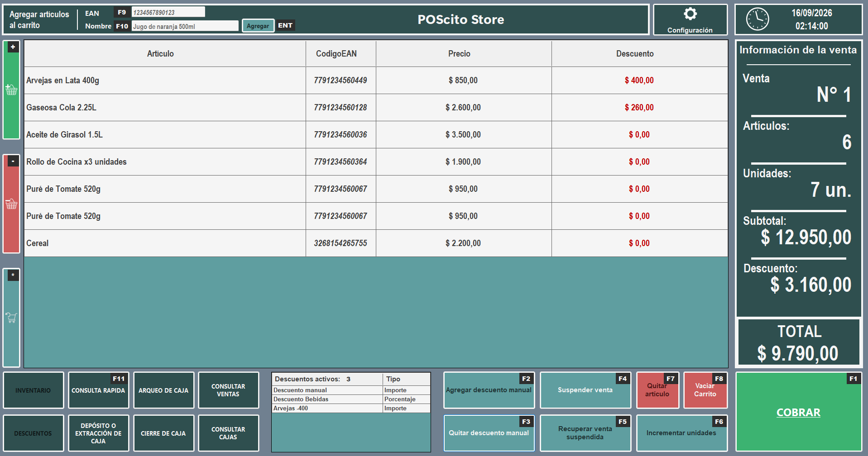
Task: Click the clock icon beside the date
Action: (758, 19)
